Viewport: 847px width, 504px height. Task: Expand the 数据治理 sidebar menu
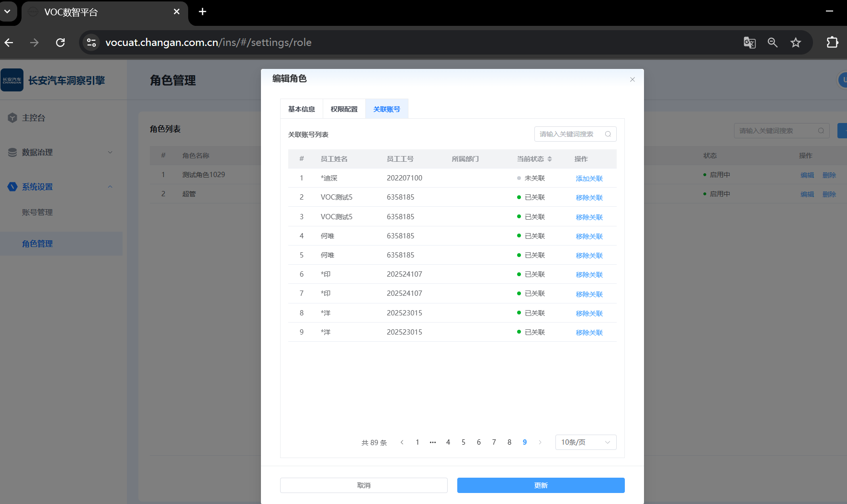coord(110,152)
